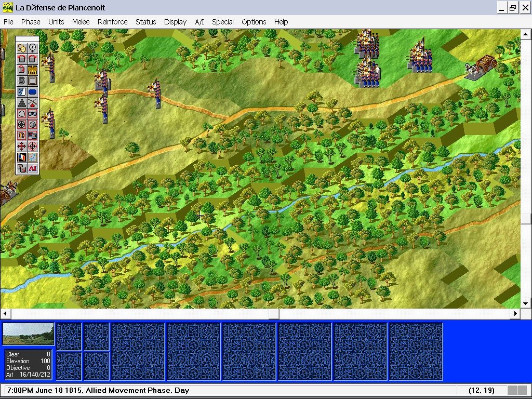The width and height of the screenshot is (532, 399).
Task: Click the cannonball pyramid icon
Action: 22,102
